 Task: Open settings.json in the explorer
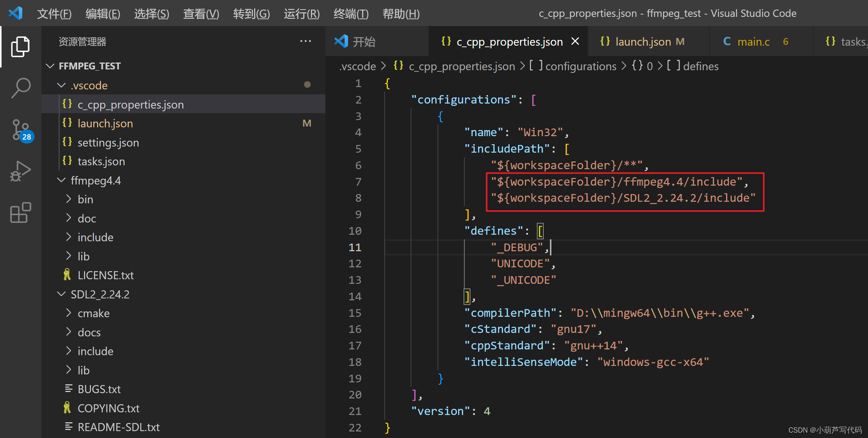click(108, 142)
